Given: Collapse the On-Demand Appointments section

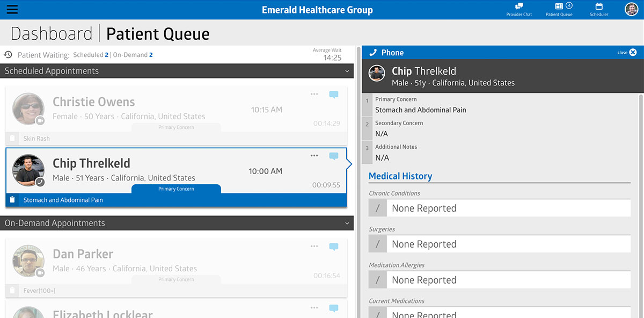Looking at the screenshot, I should click(347, 223).
